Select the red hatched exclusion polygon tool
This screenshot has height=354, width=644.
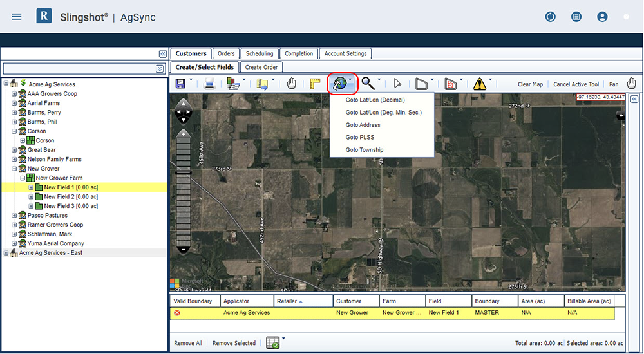[451, 84]
